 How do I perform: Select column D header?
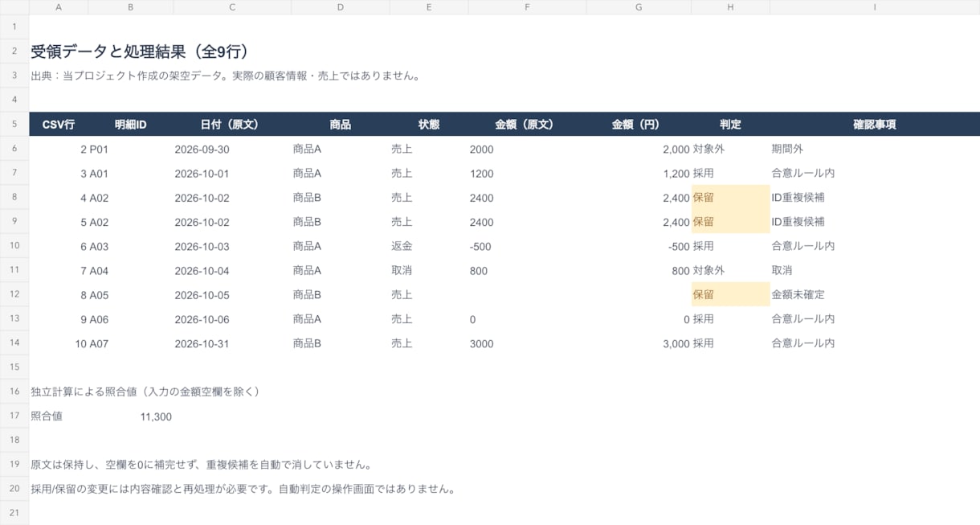[x=341, y=7]
